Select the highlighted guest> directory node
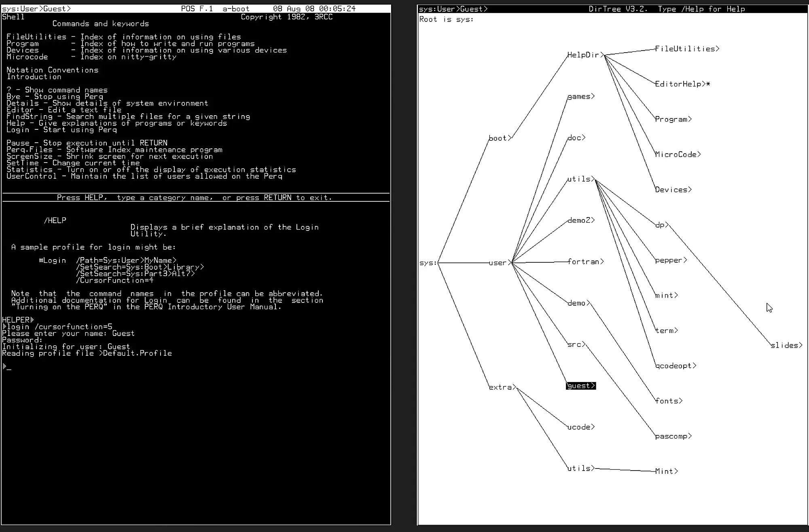This screenshot has width=809, height=532. (581, 386)
